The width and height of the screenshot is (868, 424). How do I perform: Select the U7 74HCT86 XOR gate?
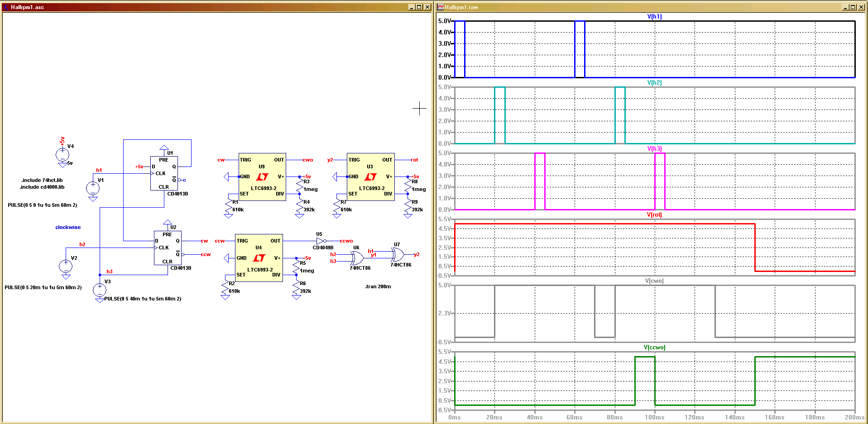[x=397, y=255]
